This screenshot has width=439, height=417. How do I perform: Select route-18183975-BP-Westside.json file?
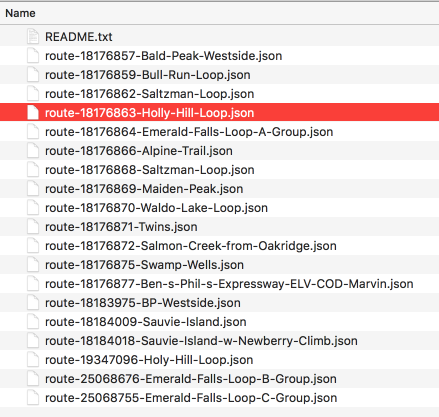click(143, 303)
